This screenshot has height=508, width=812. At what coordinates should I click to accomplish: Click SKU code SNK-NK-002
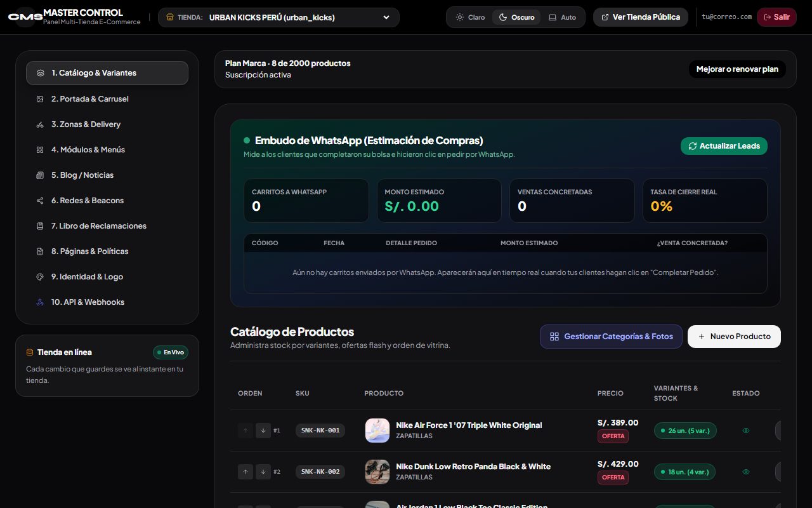(320, 472)
